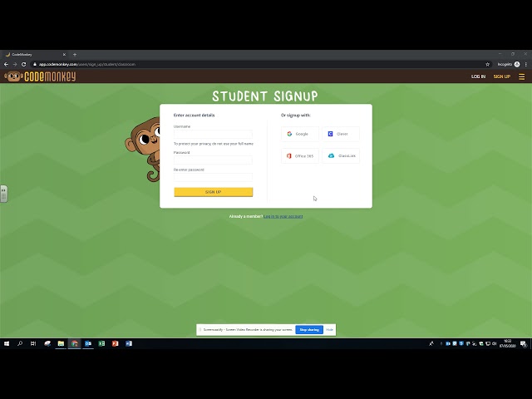This screenshot has width=532, height=399.
Task: Reload the page with the refresh icon
Action: pos(24,64)
